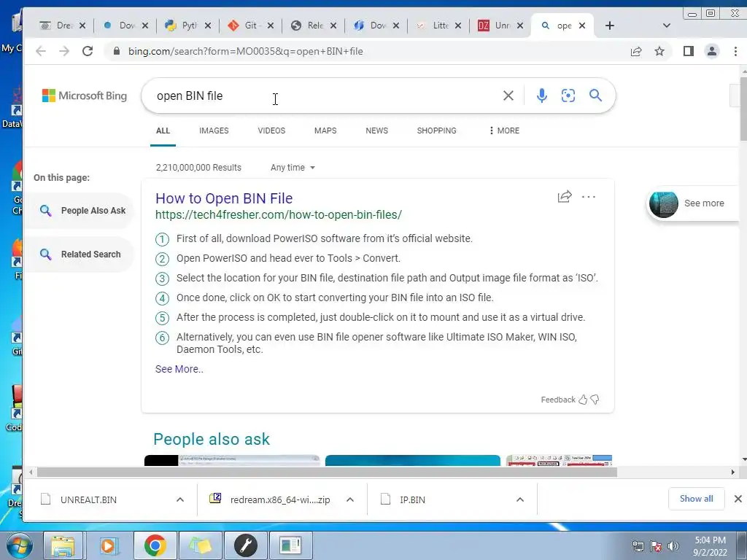Open media player from taskbar
This screenshot has height=560, width=747.
(108, 545)
